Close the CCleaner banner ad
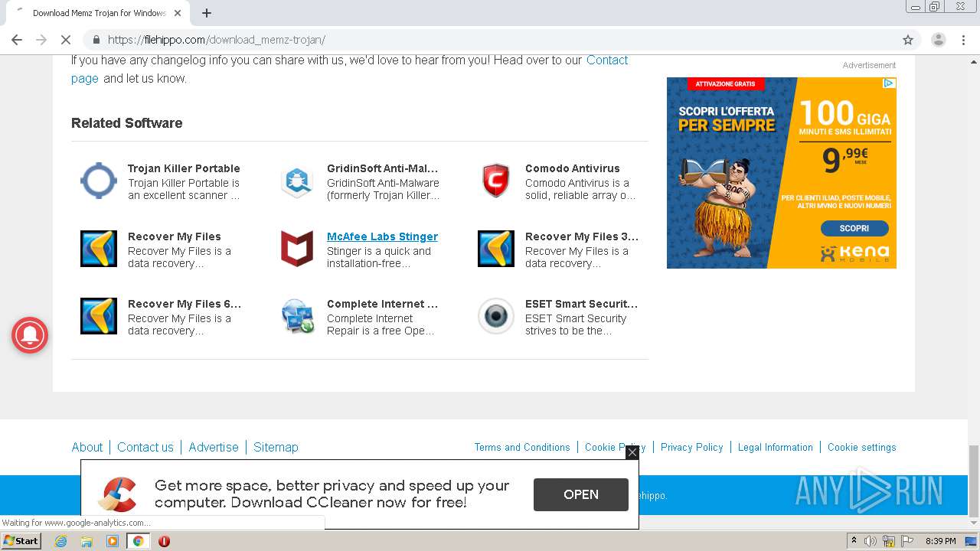Viewport: 980px width, 551px height. tap(632, 452)
